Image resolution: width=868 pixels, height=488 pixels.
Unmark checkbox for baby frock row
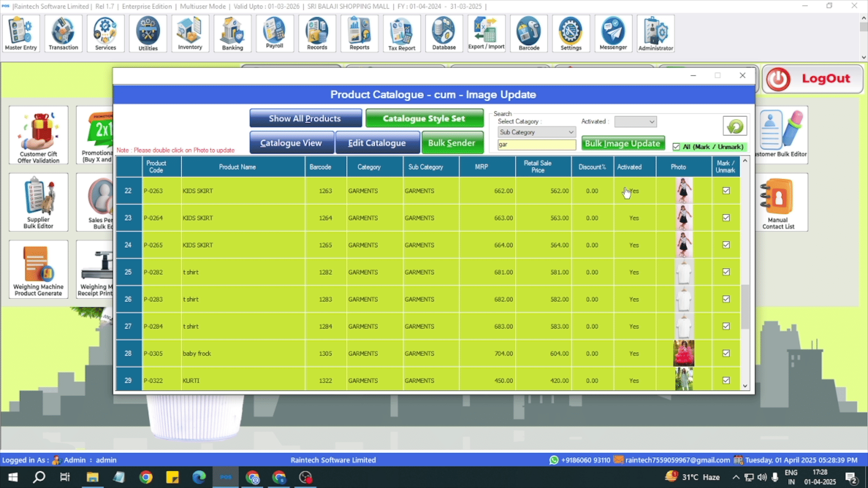(726, 353)
